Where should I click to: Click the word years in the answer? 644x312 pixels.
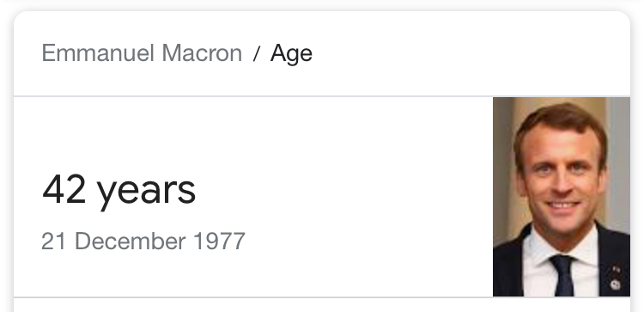[x=146, y=193]
